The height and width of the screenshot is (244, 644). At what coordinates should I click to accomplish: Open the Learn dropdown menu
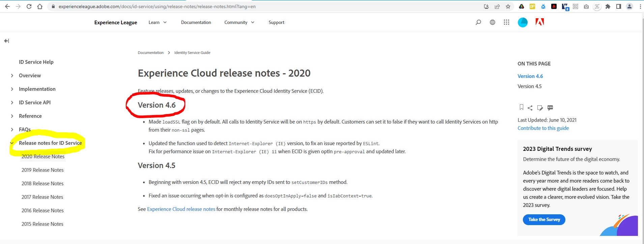click(158, 22)
